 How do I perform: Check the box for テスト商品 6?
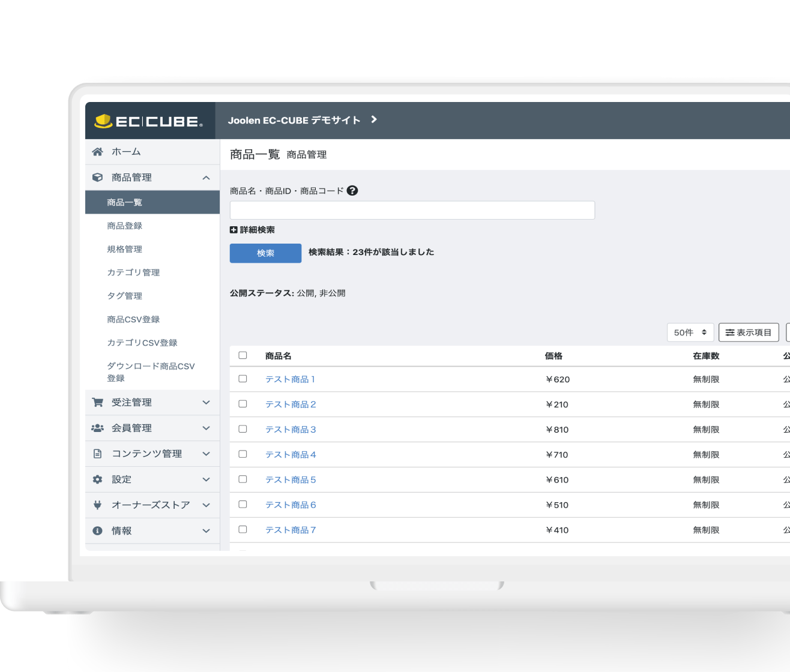pyautogui.click(x=243, y=505)
